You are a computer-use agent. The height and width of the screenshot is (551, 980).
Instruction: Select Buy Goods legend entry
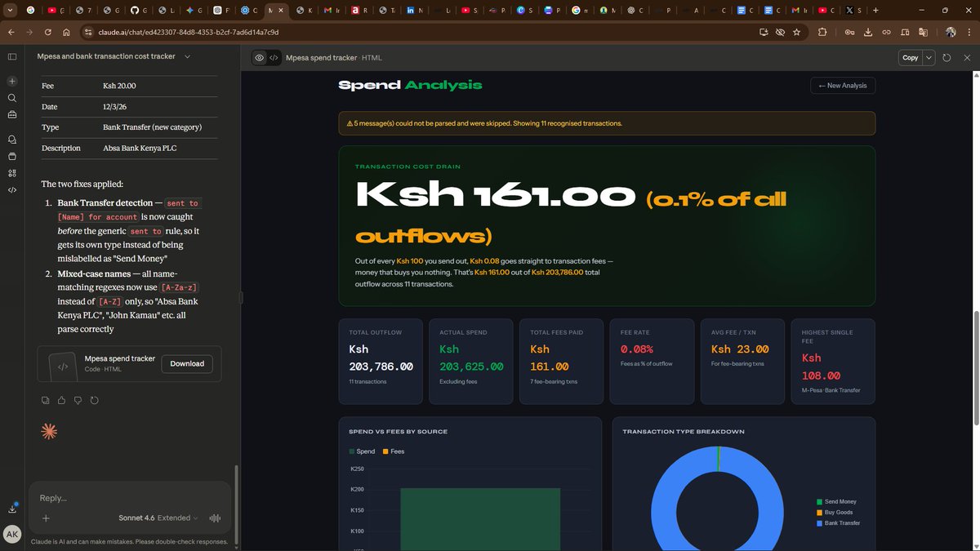click(x=835, y=513)
